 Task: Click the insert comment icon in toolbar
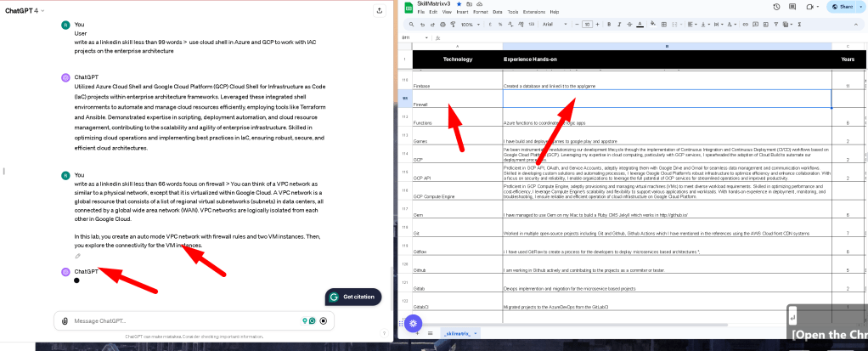(x=755, y=25)
